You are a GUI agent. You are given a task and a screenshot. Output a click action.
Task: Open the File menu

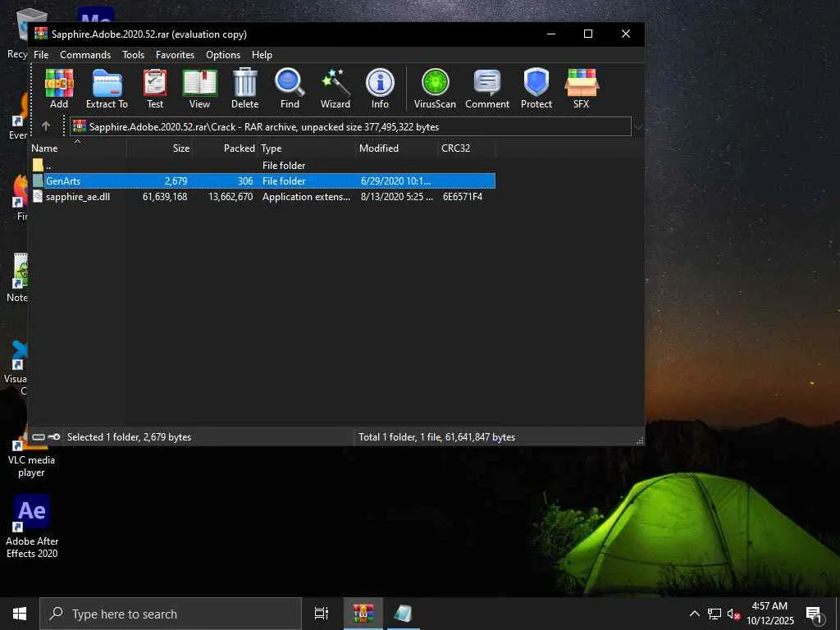coord(41,55)
